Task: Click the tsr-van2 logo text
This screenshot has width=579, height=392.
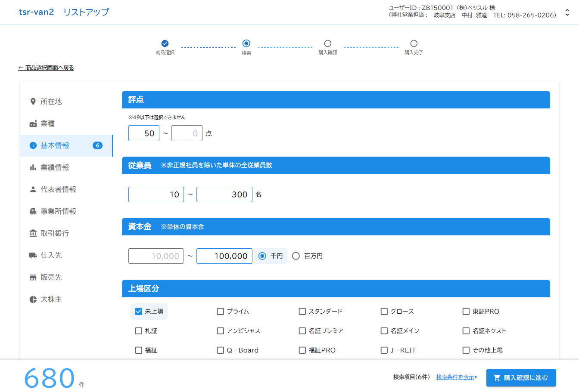Action: click(36, 12)
